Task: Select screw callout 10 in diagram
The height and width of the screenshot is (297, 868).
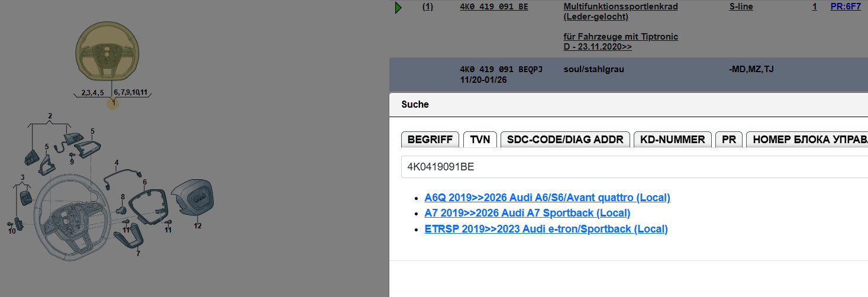Action: pos(12,231)
